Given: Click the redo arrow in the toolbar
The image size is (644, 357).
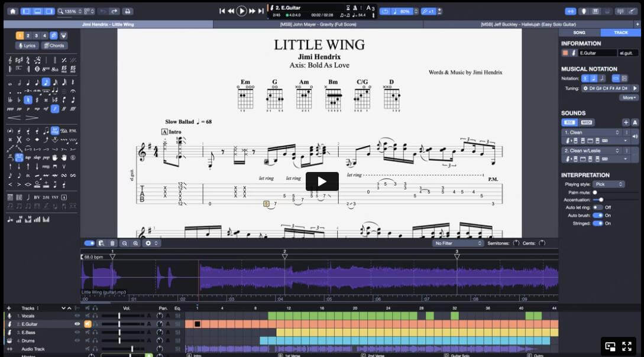Looking at the screenshot, I should pos(114,11).
